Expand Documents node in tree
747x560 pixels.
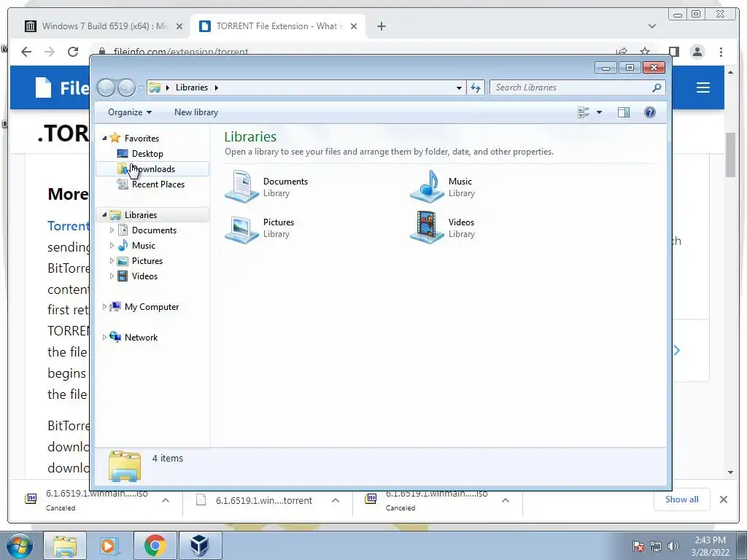pyautogui.click(x=112, y=230)
